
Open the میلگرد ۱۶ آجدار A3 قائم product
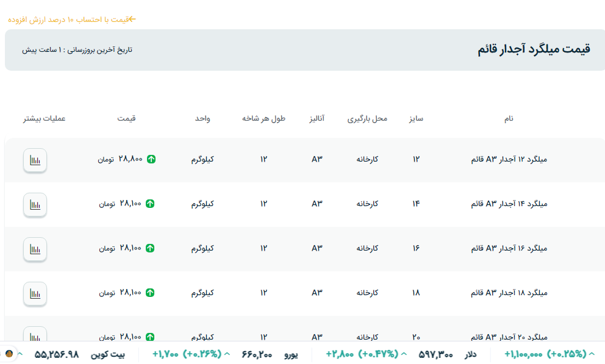509,248
